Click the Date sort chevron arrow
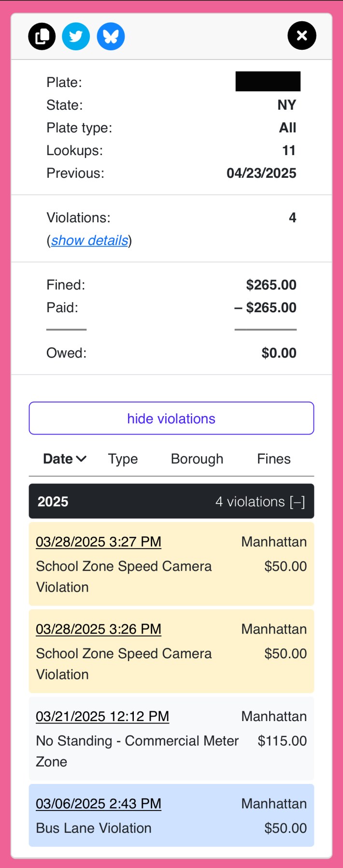Image resolution: width=343 pixels, height=868 pixels. (x=81, y=459)
